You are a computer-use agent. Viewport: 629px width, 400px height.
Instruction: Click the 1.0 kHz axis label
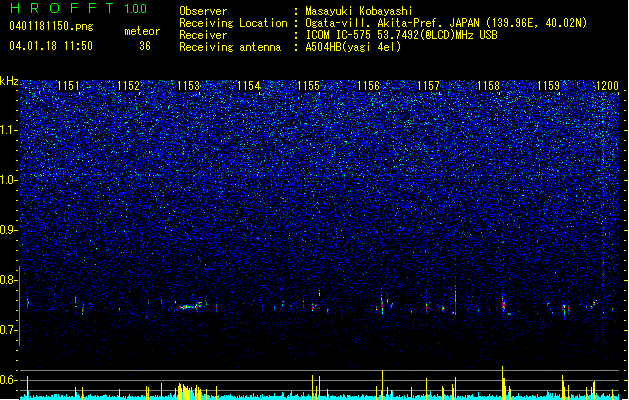9,181
